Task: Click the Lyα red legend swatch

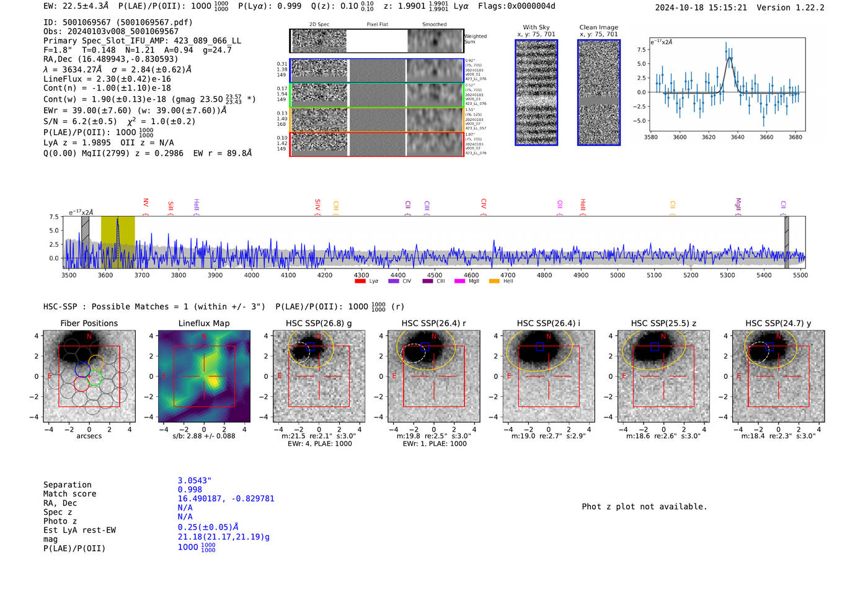Action: (360, 281)
